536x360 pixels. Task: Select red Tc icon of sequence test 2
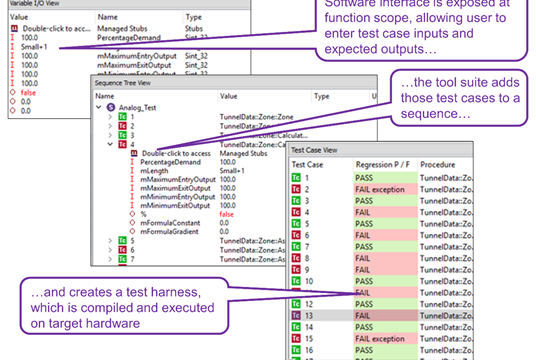122,126
